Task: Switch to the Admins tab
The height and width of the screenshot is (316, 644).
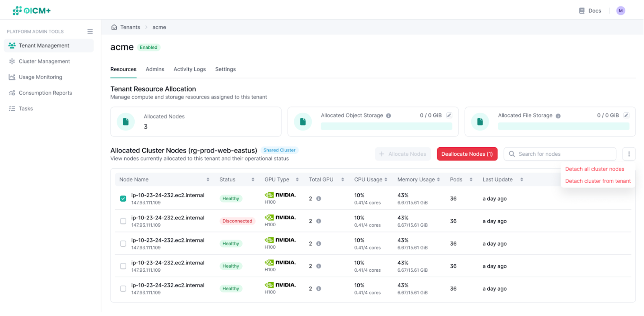Action: click(x=155, y=69)
